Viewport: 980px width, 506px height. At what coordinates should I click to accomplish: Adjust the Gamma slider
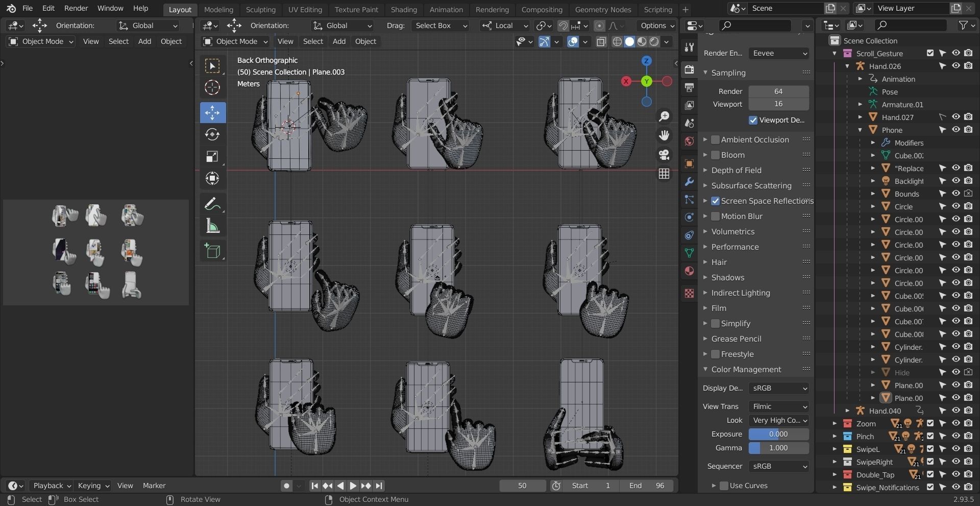pyautogui.click(x=779, y=448)
